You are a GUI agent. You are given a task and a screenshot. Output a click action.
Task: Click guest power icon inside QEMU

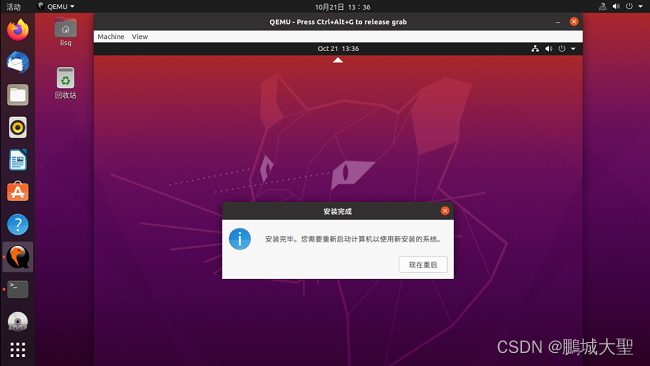click(x=562, y=48)
